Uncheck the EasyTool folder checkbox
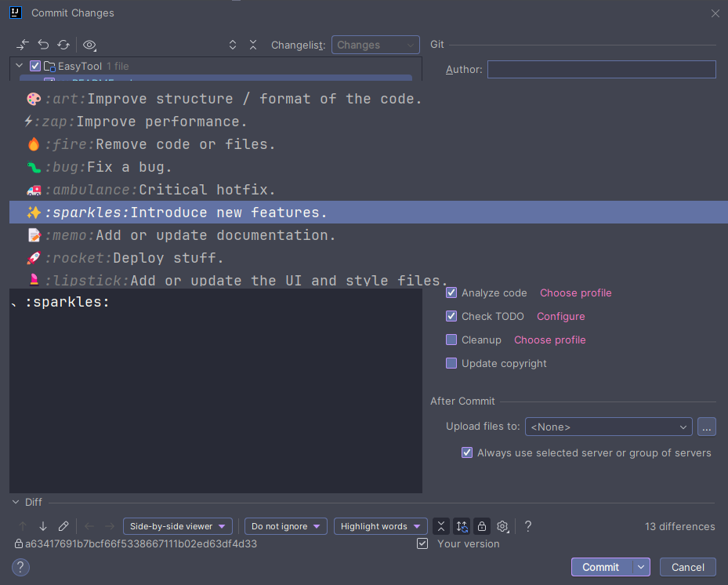Viewport: 728px width, 585px height. 34,66
